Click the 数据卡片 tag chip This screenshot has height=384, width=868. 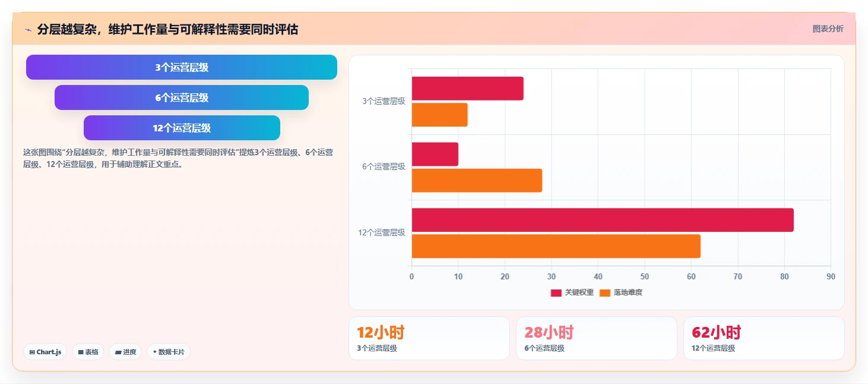pyautogui.click(x=169, y=352)
